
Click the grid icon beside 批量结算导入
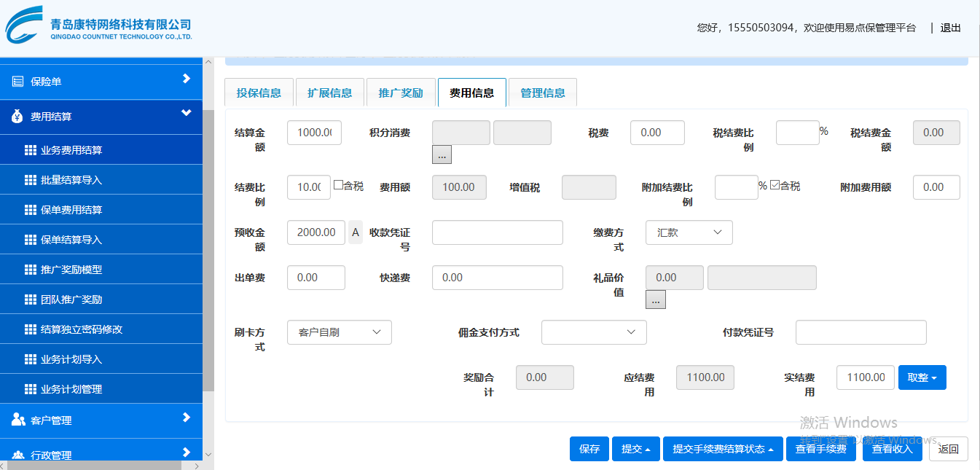click(30, 180)
